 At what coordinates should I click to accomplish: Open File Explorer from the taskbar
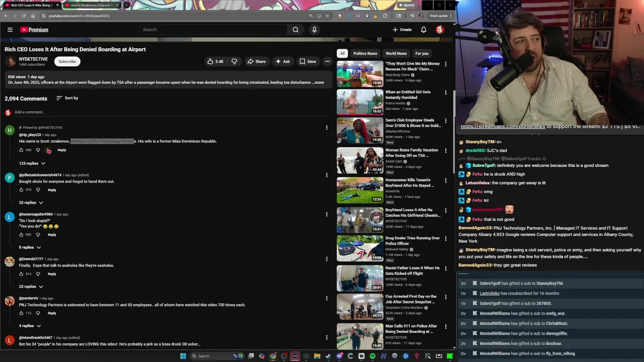tap(317, 356)
